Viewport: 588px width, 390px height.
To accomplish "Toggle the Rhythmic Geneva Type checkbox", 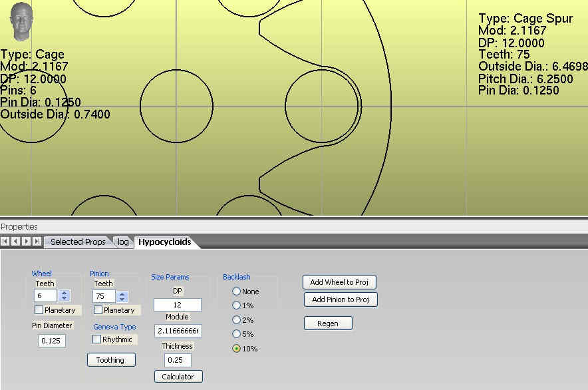I will [x=97, y=339].
